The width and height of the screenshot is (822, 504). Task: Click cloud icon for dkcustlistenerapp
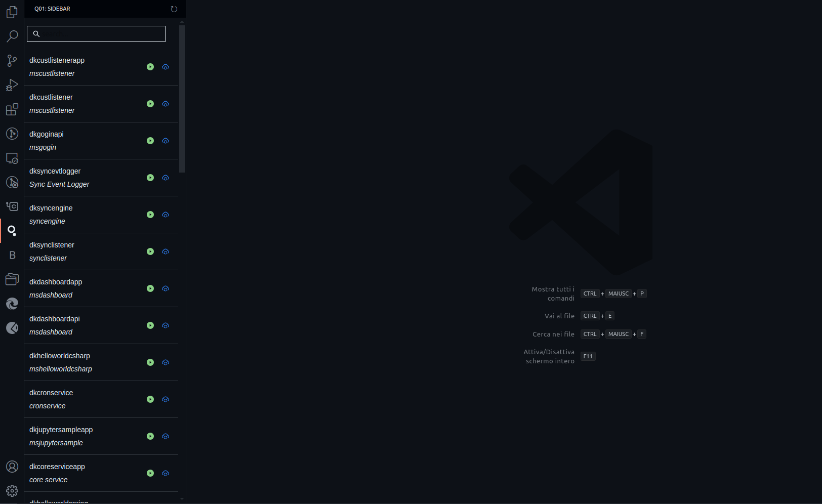[166, 67]
